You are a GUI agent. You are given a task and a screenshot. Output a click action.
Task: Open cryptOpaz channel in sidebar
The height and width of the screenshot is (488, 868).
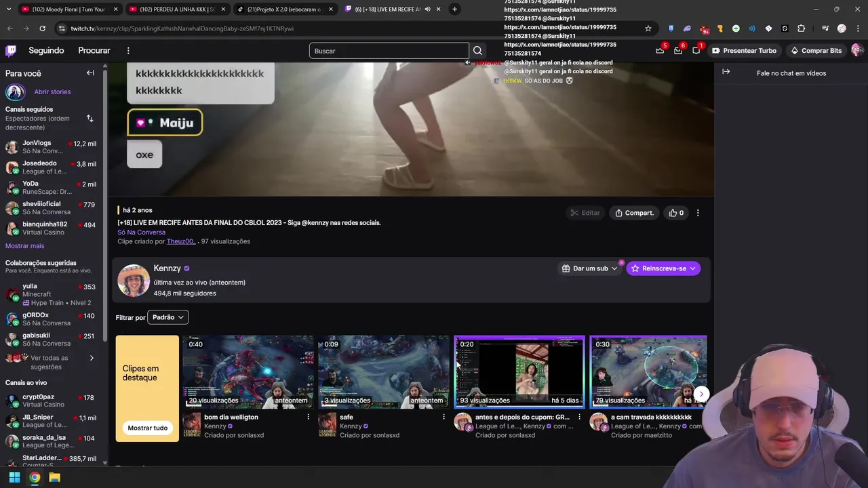51,401
